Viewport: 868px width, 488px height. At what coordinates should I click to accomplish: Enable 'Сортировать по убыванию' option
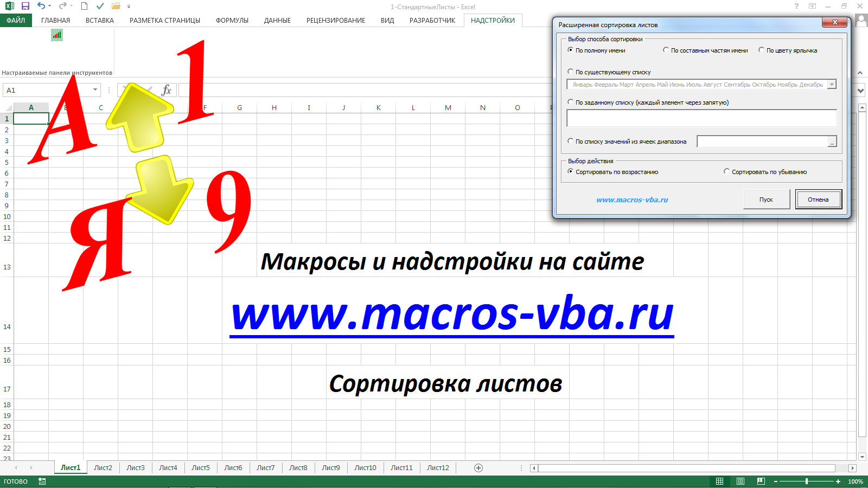click(726, 171)
